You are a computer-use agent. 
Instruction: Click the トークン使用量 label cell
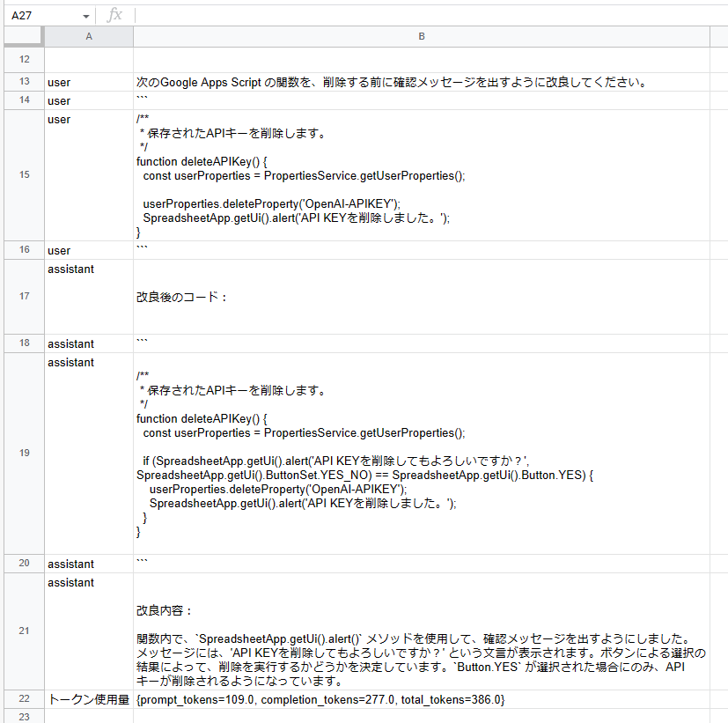pos(88,698)
